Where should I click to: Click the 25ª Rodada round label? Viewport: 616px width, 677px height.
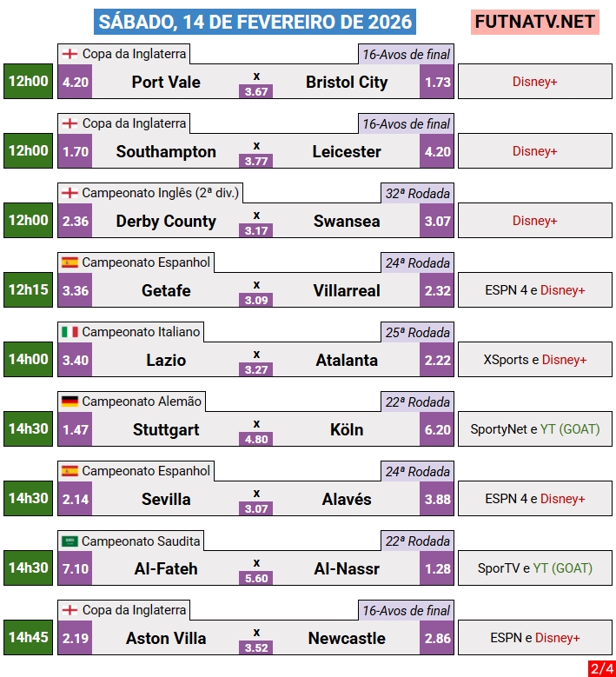tap(417, 333)
